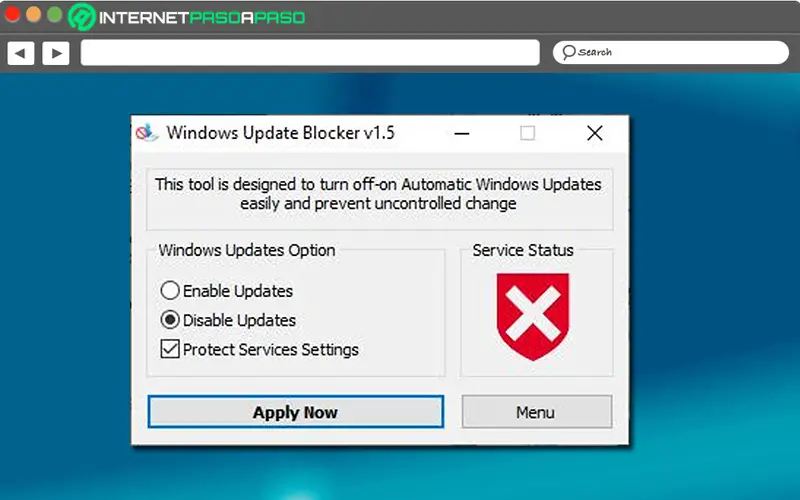Click the Windows Update Blocker title bar icon
This screenshot has width=800, height=500.
click(147, 133)
